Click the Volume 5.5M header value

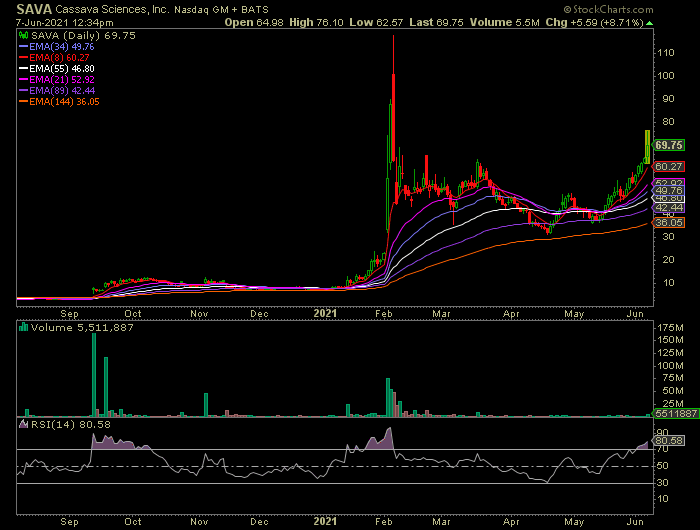504,22
